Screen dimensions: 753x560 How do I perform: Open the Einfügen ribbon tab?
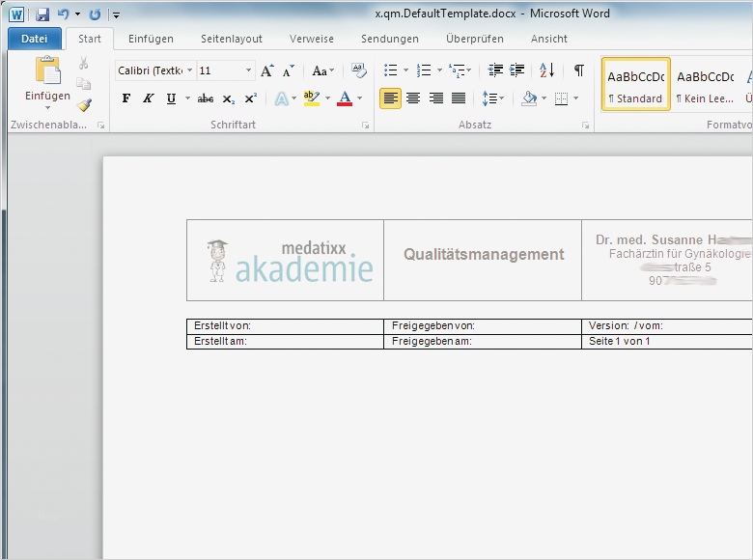tap(151, 39)
